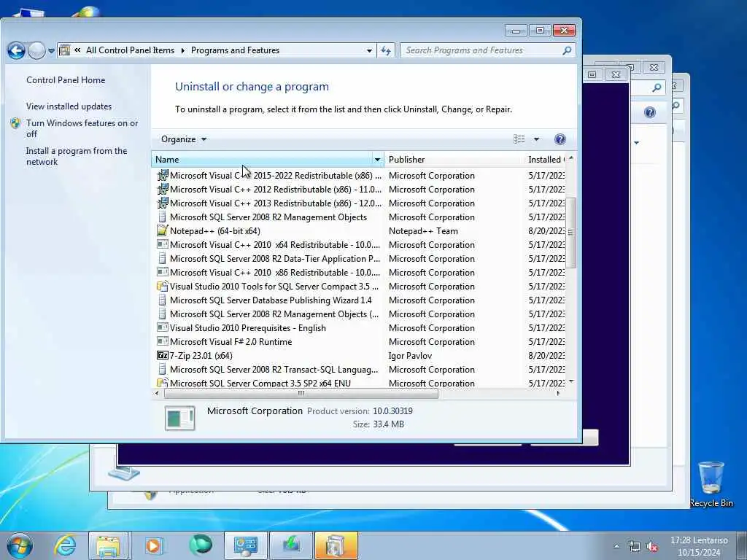Open the recent pages dropdown arrow
747x560 pixels.
(51, 50)
